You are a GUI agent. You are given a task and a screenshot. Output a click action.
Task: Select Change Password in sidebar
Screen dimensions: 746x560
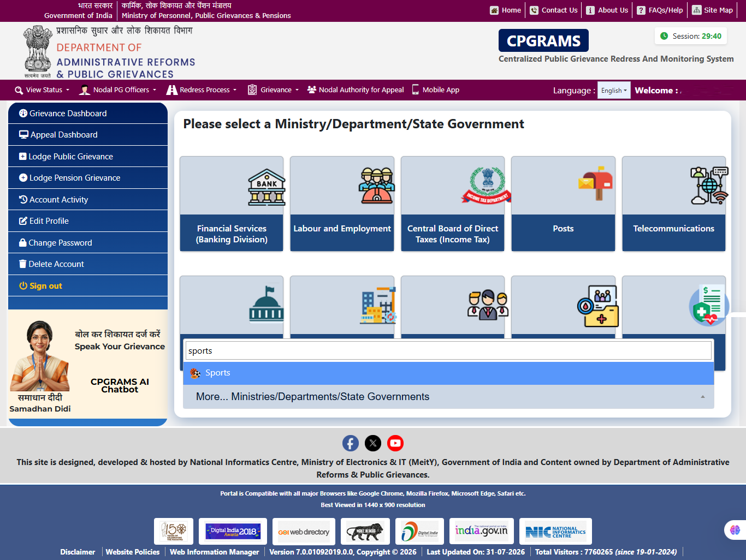pos(88,243)
